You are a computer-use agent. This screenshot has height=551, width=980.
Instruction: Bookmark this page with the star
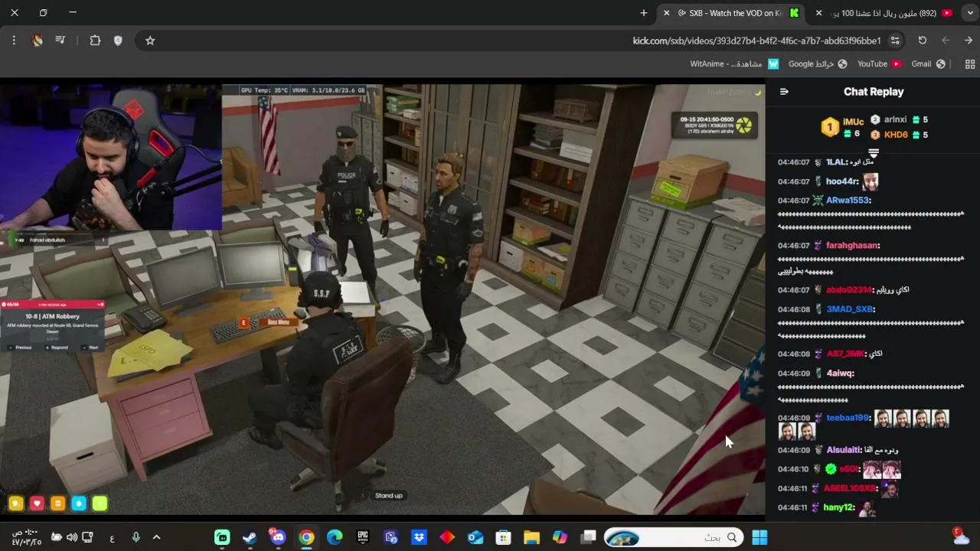click(x=150, y=41)
